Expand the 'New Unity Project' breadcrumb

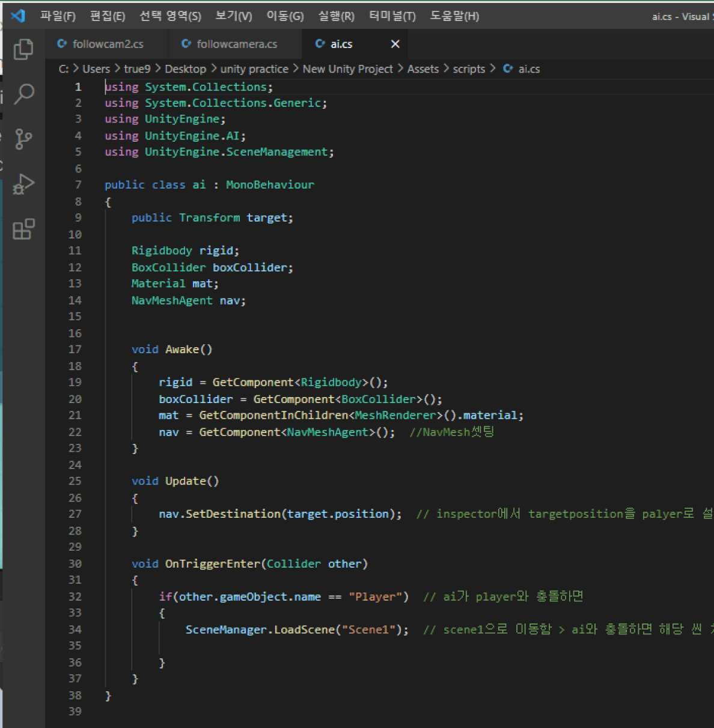coord(347,69)
